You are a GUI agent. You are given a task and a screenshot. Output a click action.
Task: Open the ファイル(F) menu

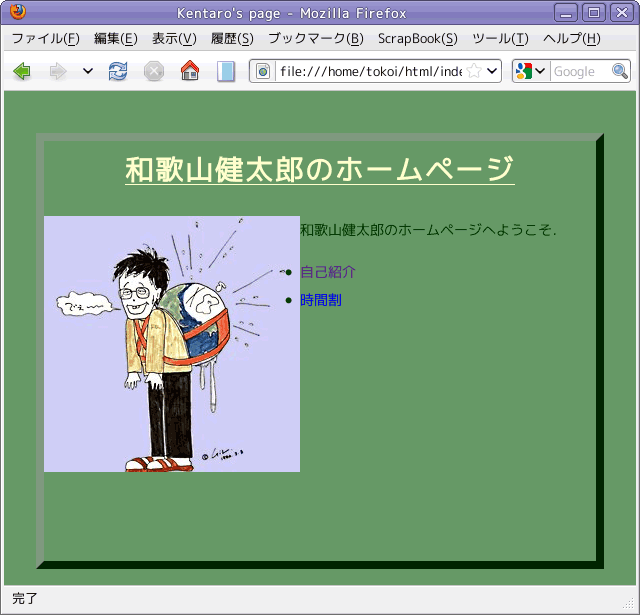pyautogui.click(x=45, y=38)
